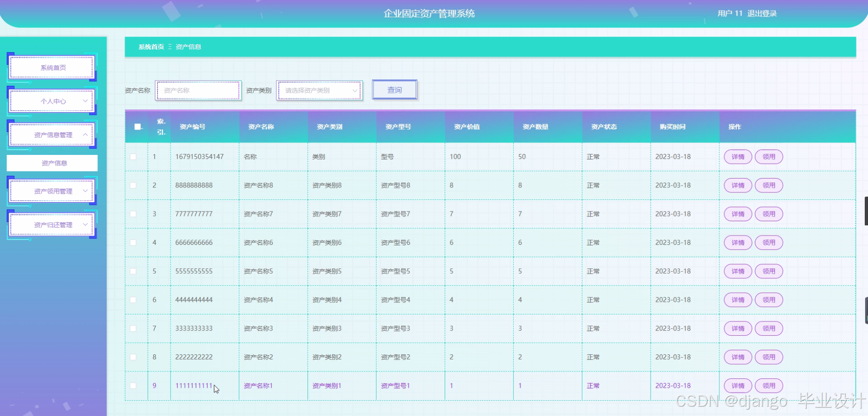Check the box for row 1111111111

click(133, 386)
